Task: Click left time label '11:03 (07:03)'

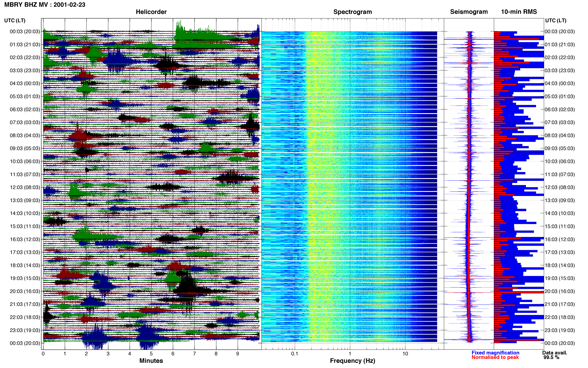Action: (25, 174)
